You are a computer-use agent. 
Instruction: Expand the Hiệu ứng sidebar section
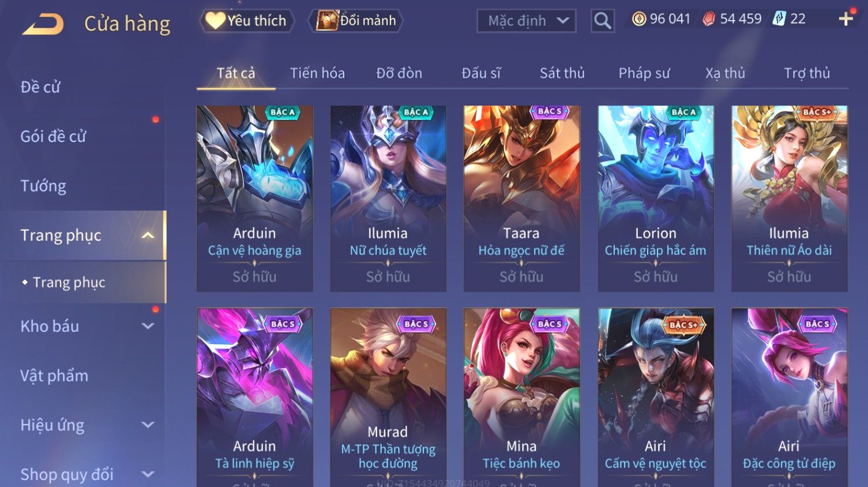148,425
